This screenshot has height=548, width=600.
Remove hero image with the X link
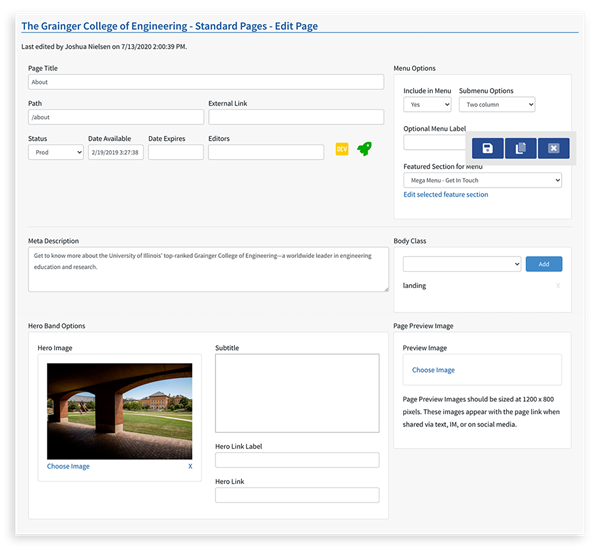tap(190, 466)
